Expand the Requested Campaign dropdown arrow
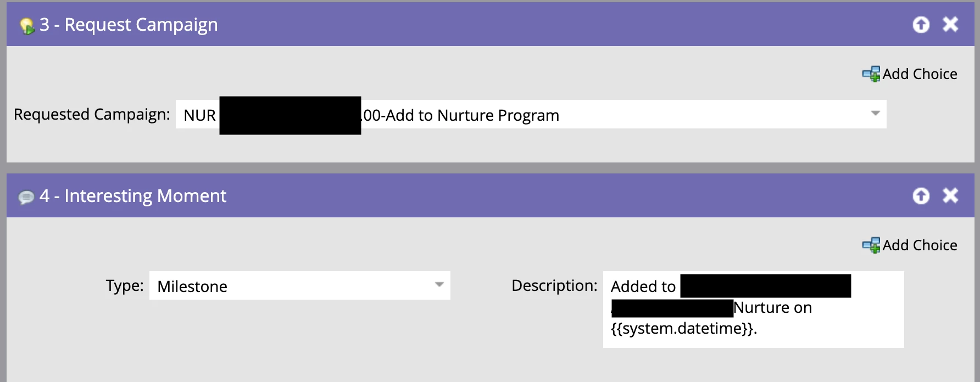The width and height of the screenshot is (980, 382). [x=875, y=114]
